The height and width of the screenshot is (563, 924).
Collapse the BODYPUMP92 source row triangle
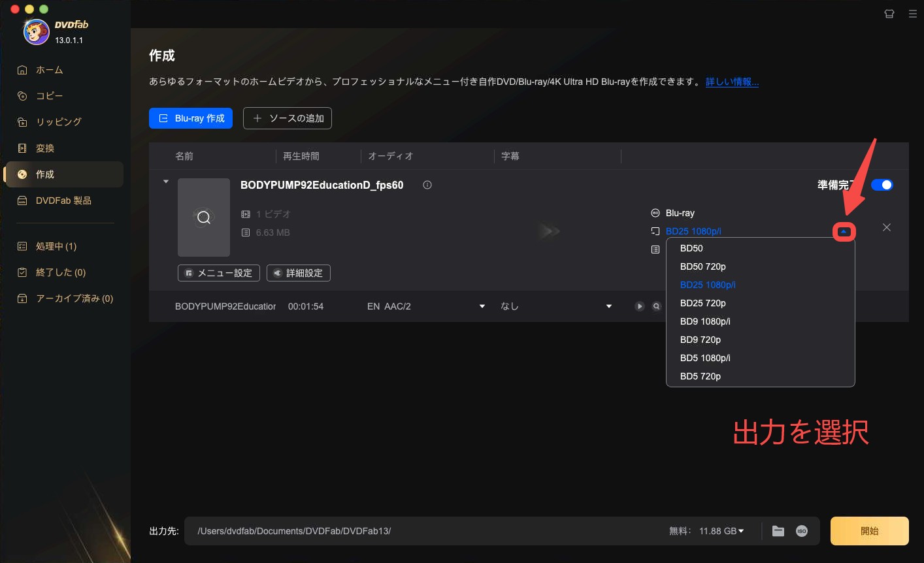pos(166,182)
